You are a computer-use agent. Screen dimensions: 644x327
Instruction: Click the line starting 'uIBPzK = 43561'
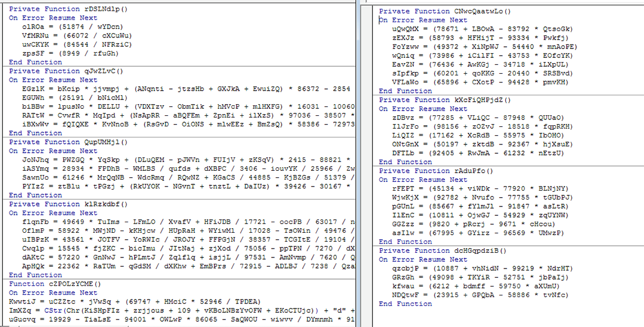pos(189,240)
